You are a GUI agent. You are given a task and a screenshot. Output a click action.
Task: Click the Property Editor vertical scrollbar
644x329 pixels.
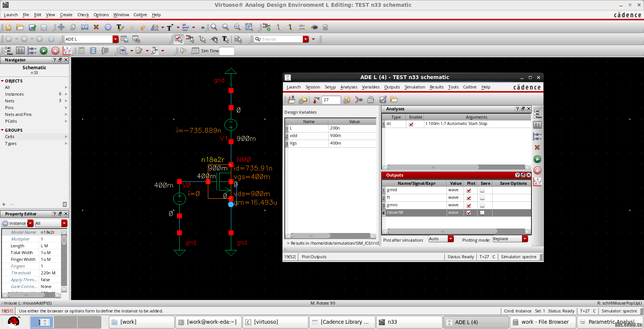64,240
